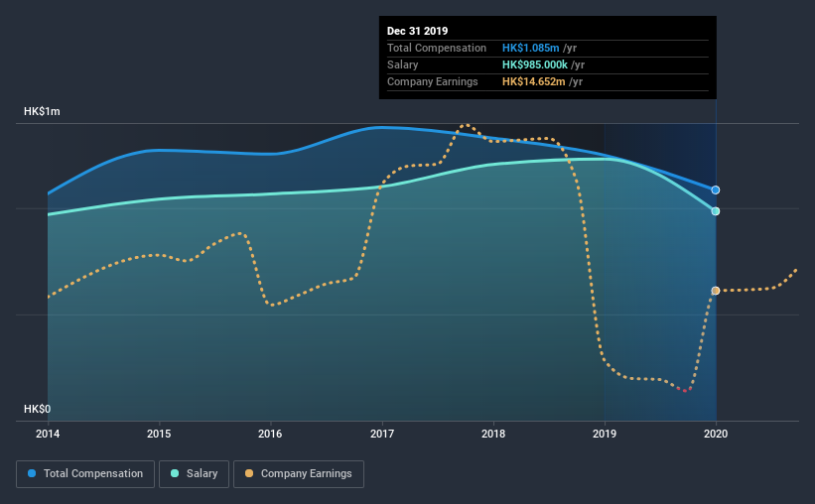Image resolution: width=815 pixels, height=504 pixels.
Task: Click the Company Earnings data point at 2020
Action: pos(716,291)
